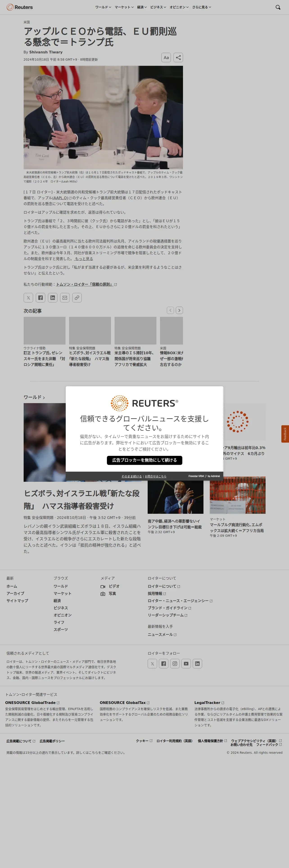This screenshot has height=868, width=289.
Task: Expand マーケット dropdown in top nav
Action: tap(124, 7)
